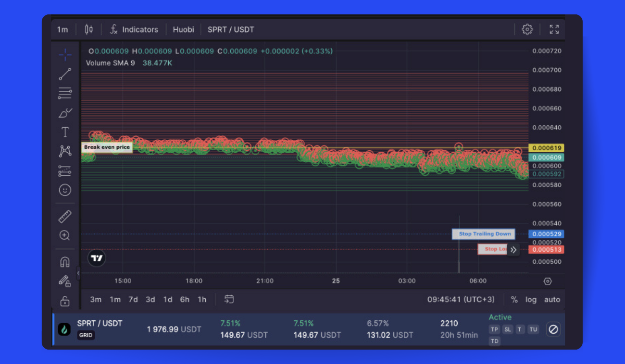Image resolution: width=625 pixels, height=364 pixels.
Task: Set the range to 1d
Action: (x=168, y=300)
